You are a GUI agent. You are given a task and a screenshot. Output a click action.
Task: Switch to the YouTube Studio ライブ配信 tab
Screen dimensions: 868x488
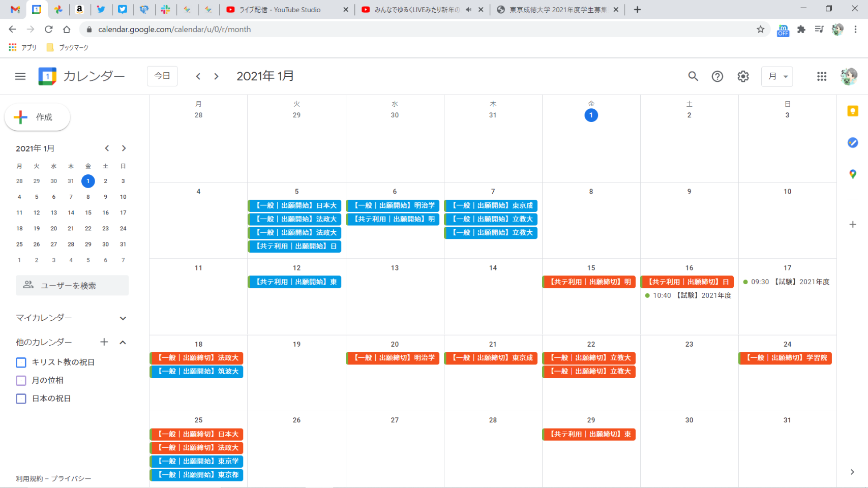280,10
